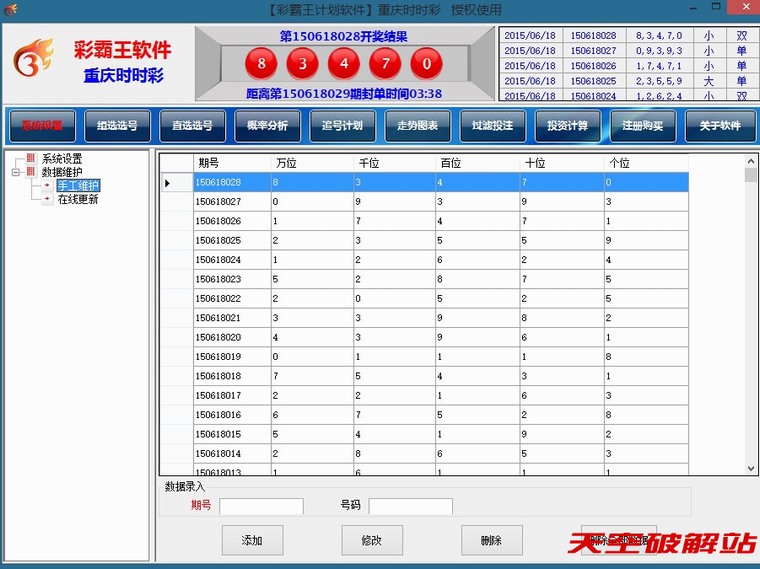Select the 系统设置 tree node icon
760x569 pixels.
pyautogui.click(x=31, y=159)
